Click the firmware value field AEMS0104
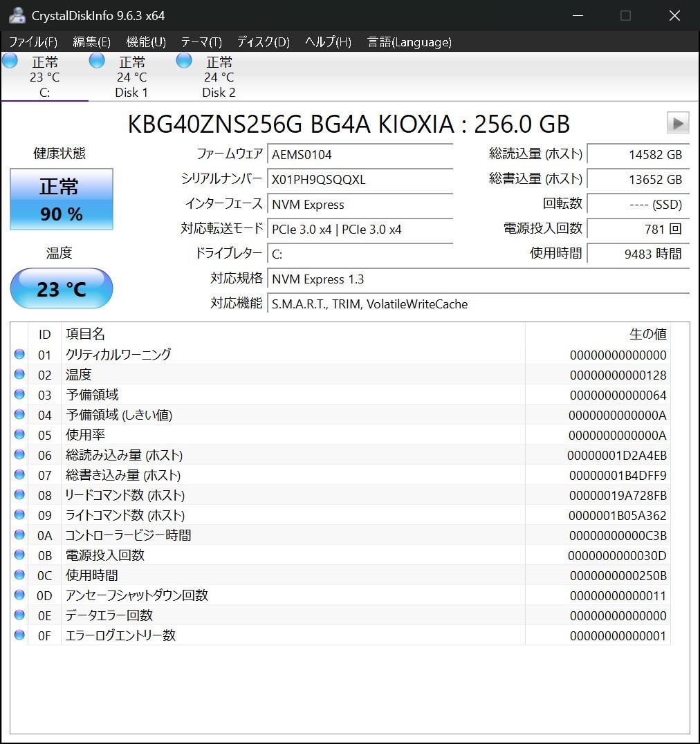 [360, 154]
